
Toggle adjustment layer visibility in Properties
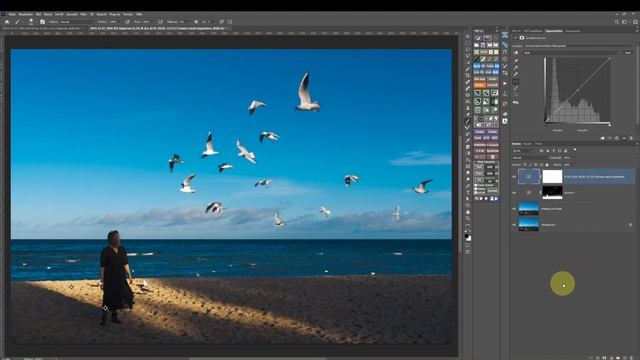point(624,138)
